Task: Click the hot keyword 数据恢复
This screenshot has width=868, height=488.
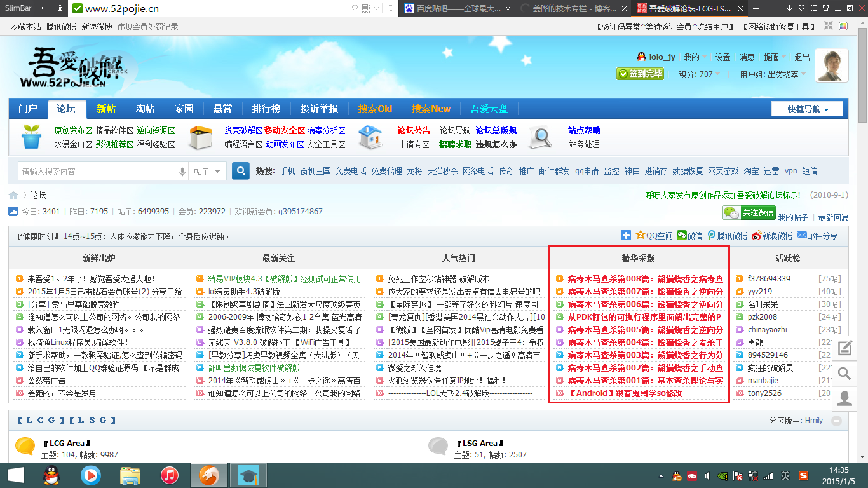Action: click(688, 171)
